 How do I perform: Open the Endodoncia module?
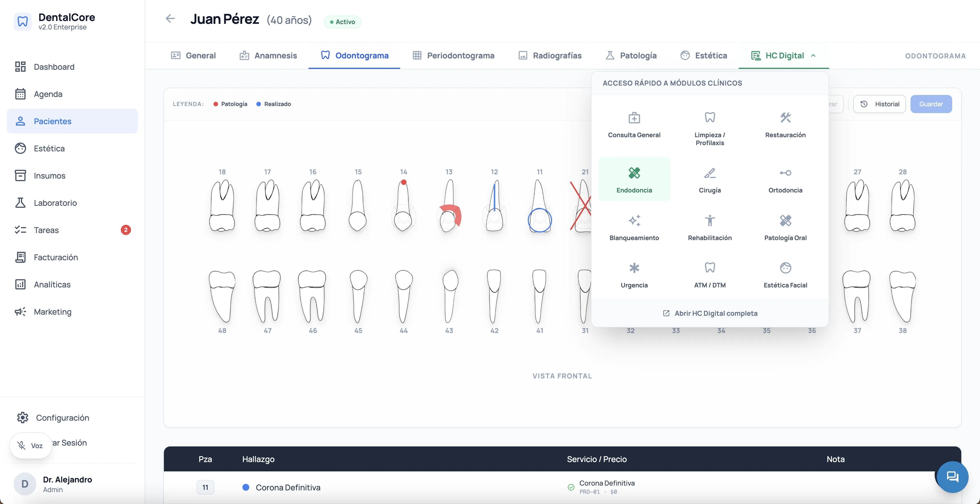tap(634, 179)
